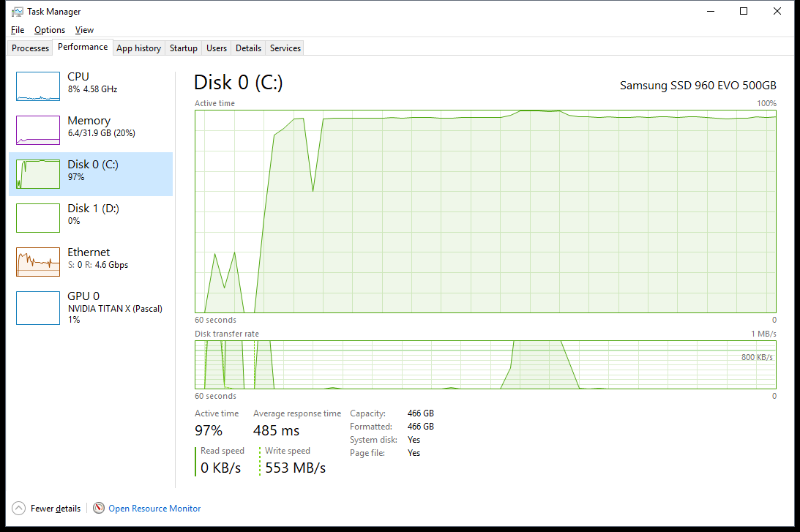Select the Memory usage graph thumbnail
The width and height of the screenshot is (800, 532).
pos(38,130)
